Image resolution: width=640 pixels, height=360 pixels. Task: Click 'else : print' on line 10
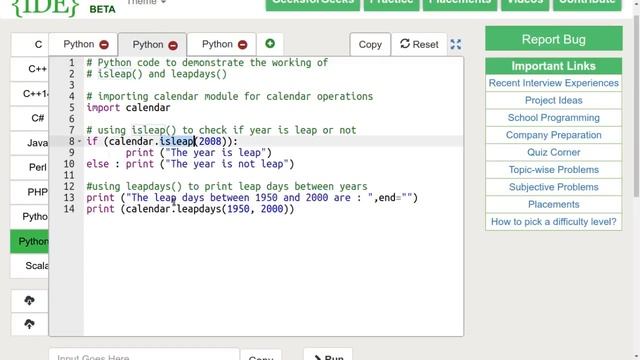[120, 164]
